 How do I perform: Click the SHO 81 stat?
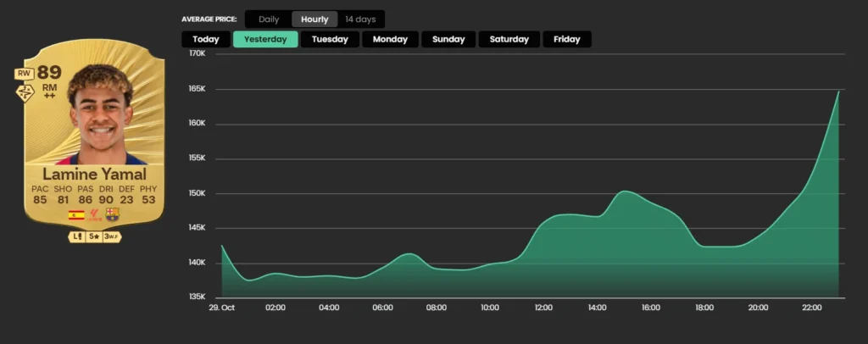click(63, 195)
